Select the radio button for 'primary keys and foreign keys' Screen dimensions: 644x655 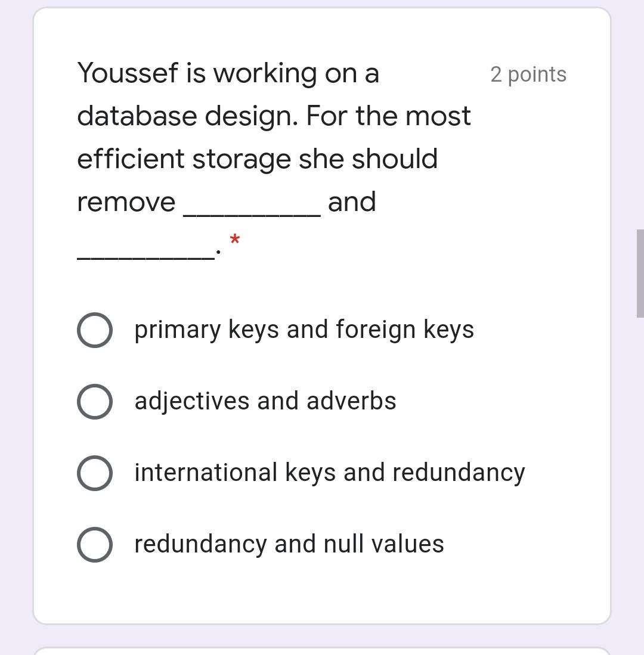click(x=94, y=330)
